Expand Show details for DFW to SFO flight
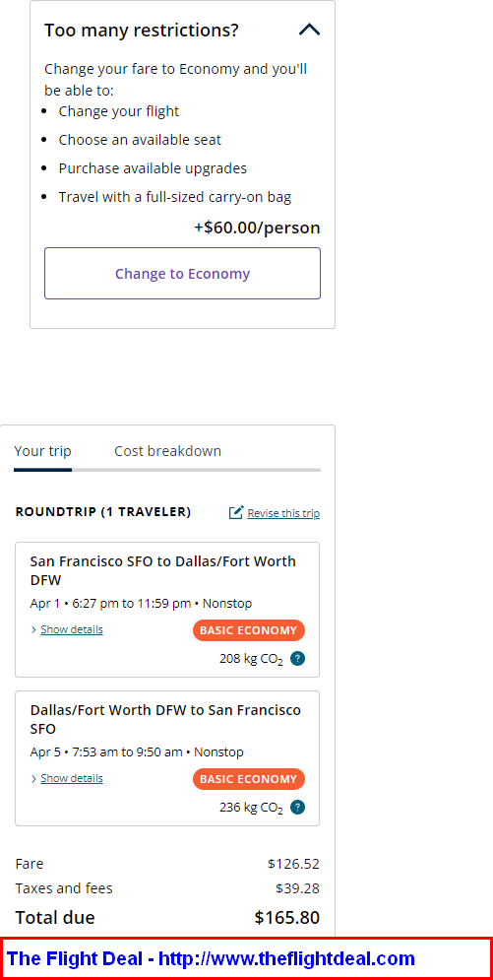493x980 pixels. pos(72,778)
